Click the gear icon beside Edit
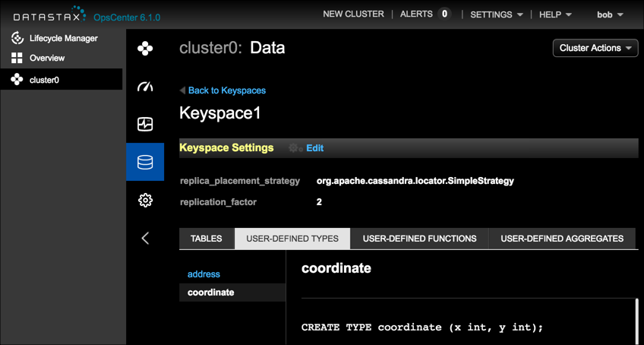This screenshot has height=345, width=644. pos(295,148)
